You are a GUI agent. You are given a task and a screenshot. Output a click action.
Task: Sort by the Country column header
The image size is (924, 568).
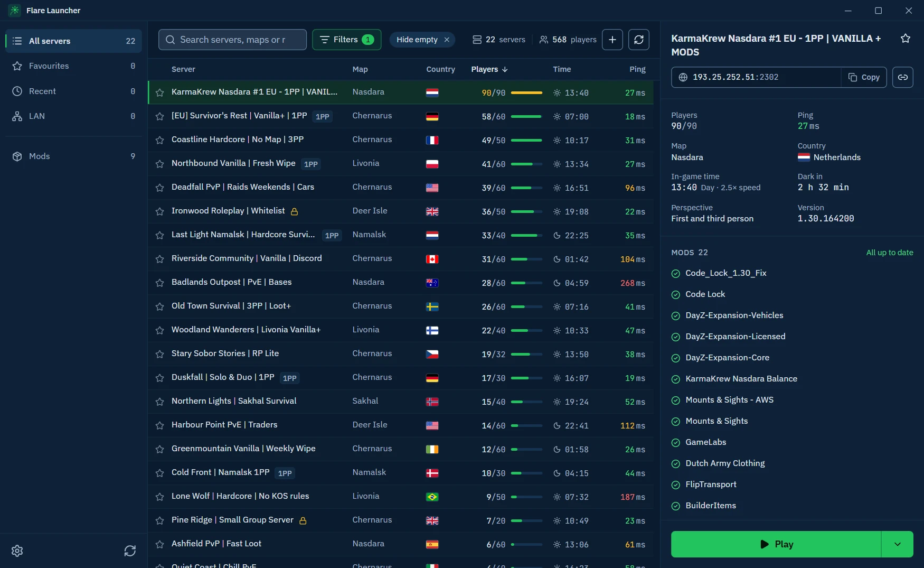click(440, 69)
